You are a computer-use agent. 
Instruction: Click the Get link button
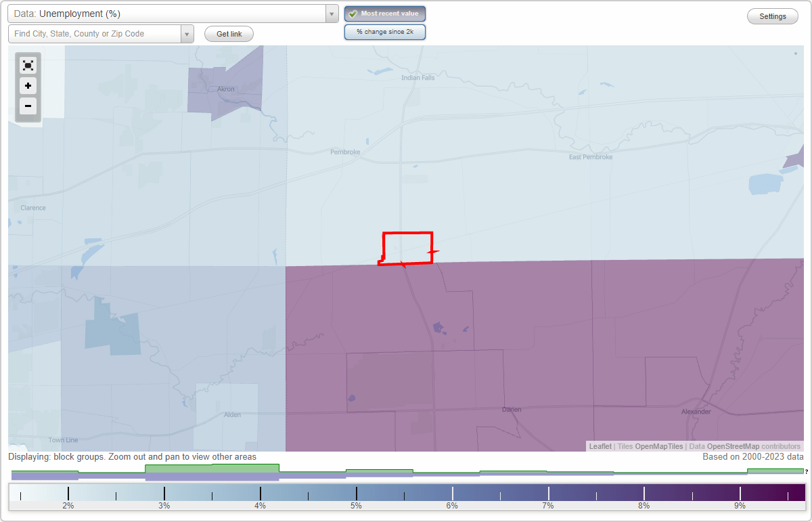229,34
